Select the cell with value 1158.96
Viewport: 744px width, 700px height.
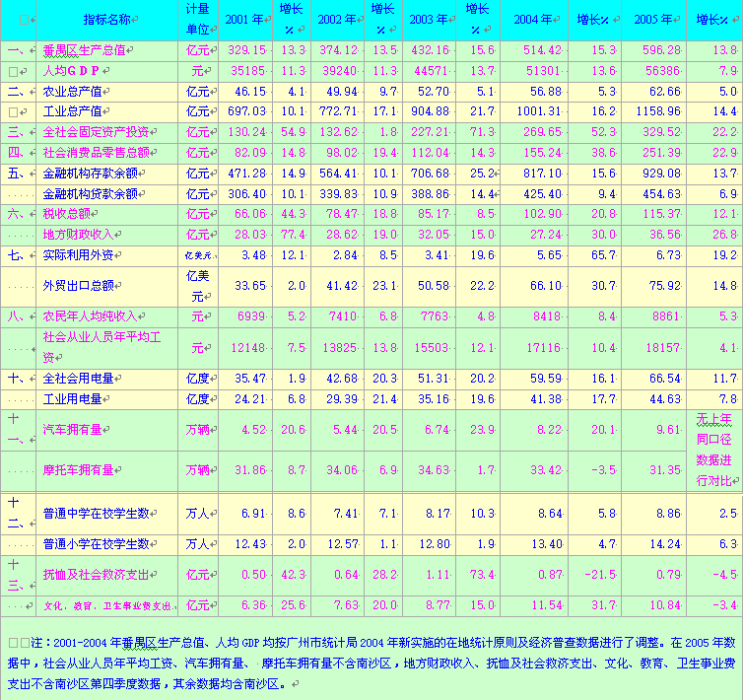tap(659, 111)
